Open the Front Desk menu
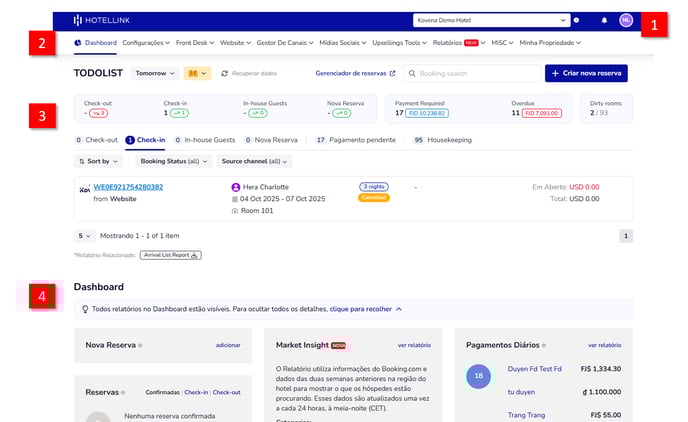Image resolution: width=688 pixels, height=422 pixels. (x=194, y=43)
